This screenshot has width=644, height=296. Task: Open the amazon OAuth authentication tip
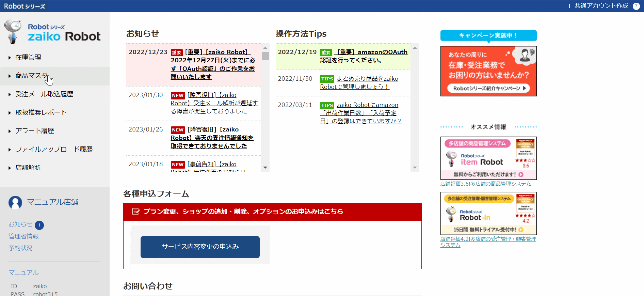364,56
